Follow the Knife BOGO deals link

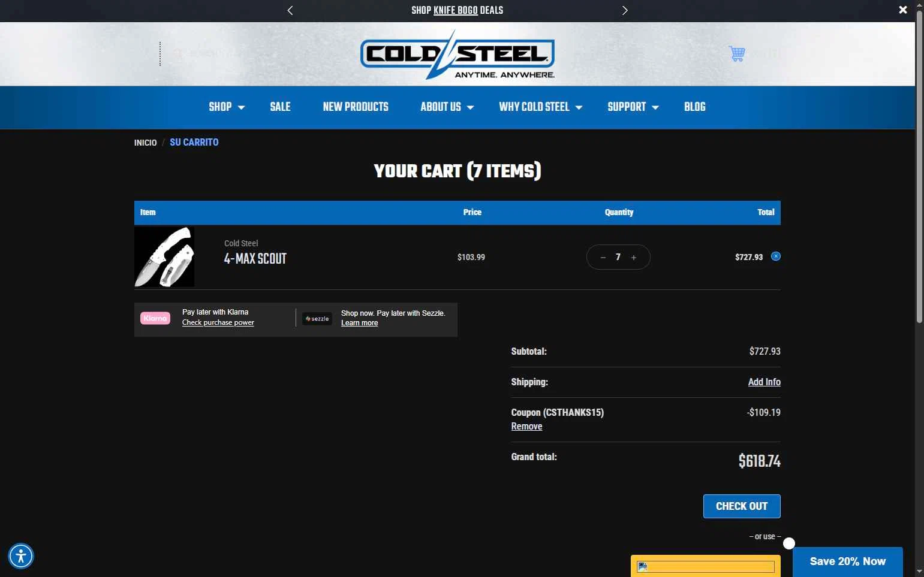(x=456, y=10)
